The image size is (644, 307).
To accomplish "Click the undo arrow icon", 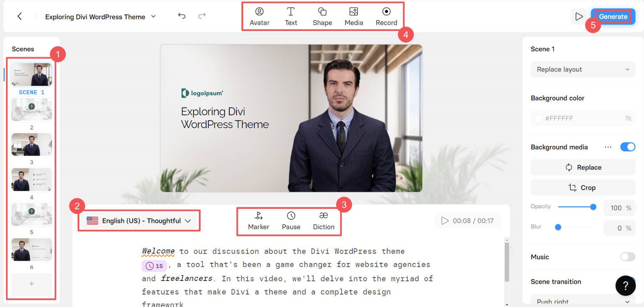I will coord(182,16).
